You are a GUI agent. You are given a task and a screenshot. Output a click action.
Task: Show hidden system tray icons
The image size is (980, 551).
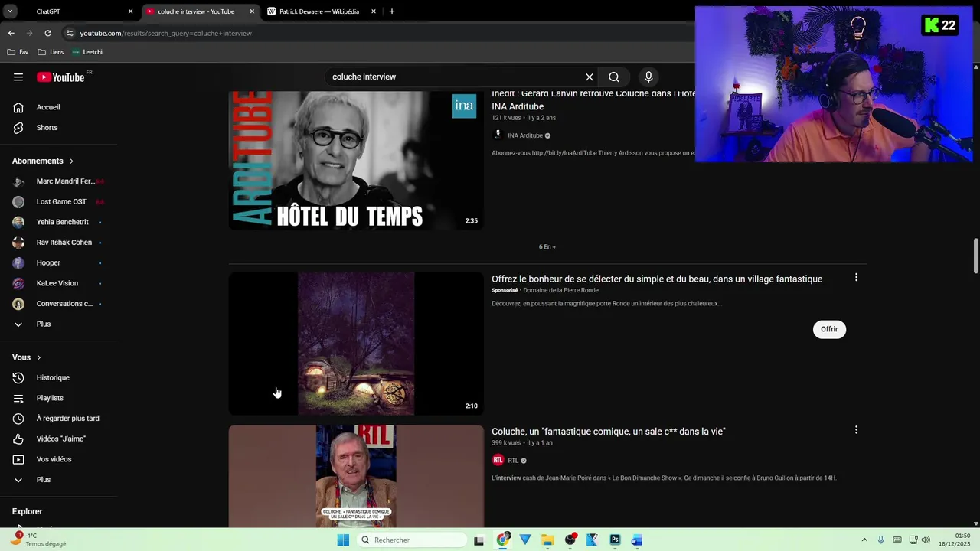tap(864, 540)
